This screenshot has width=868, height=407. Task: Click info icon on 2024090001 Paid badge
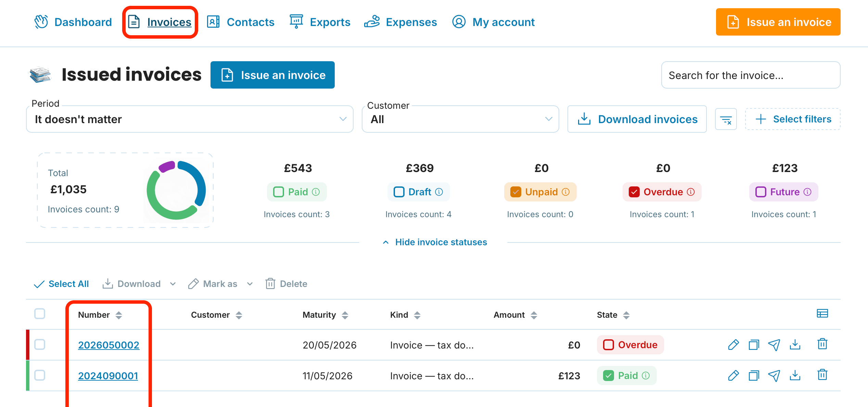click(646, 376)
